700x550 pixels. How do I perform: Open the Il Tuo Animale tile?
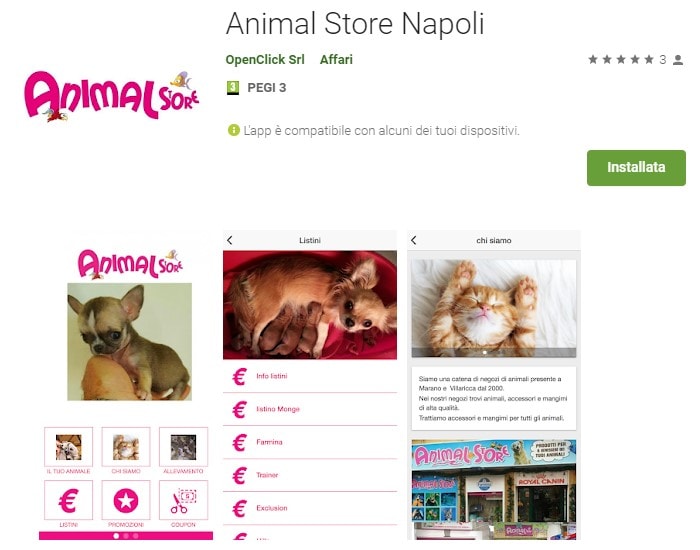pos(68,447)
